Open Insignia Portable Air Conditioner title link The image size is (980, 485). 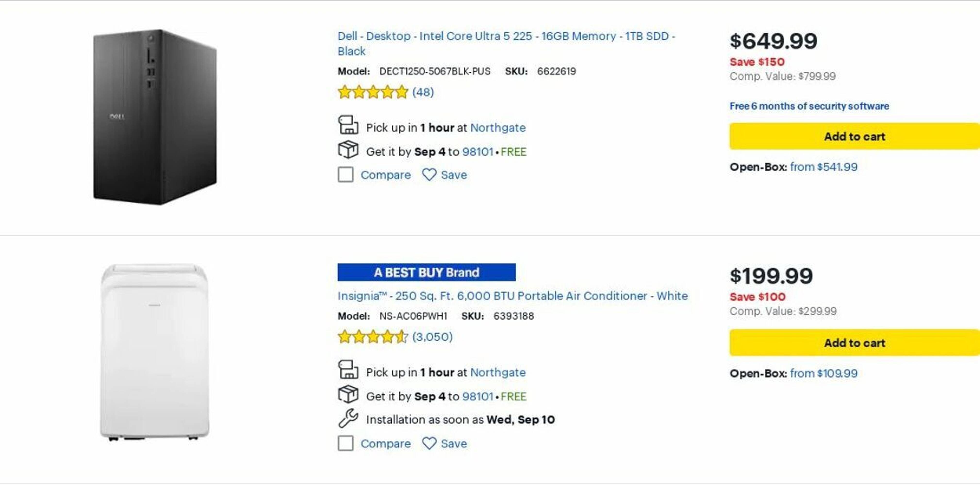[x=512, y=296]
